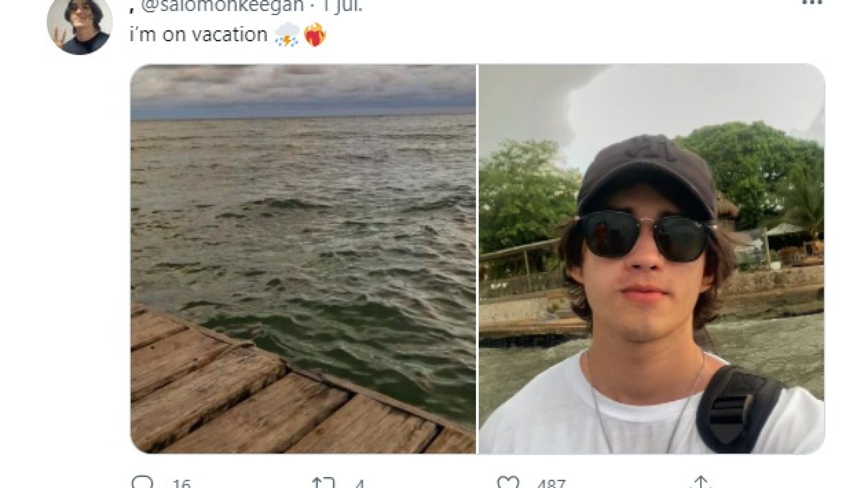Click the reply count showing 16
This screenshot has width=868, height=488.
pyautogui.click(x=181, y=484)
